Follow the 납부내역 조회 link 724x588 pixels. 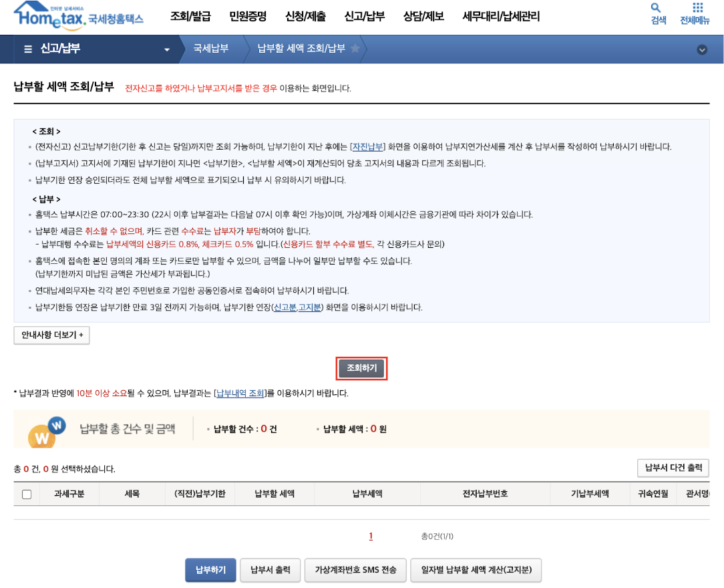pos(240,394)
